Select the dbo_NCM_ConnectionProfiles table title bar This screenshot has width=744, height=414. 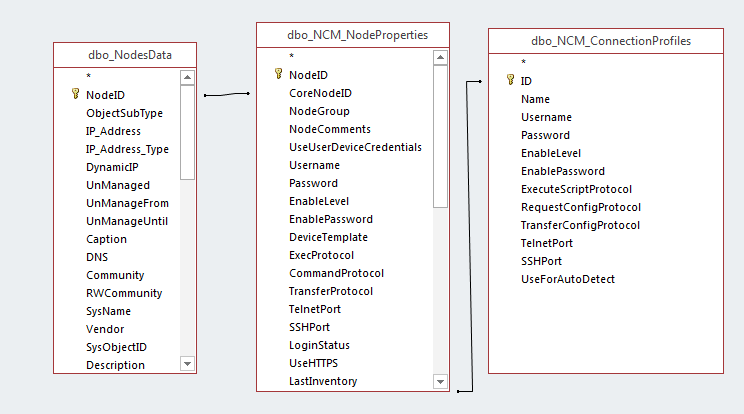pos(606,41)
